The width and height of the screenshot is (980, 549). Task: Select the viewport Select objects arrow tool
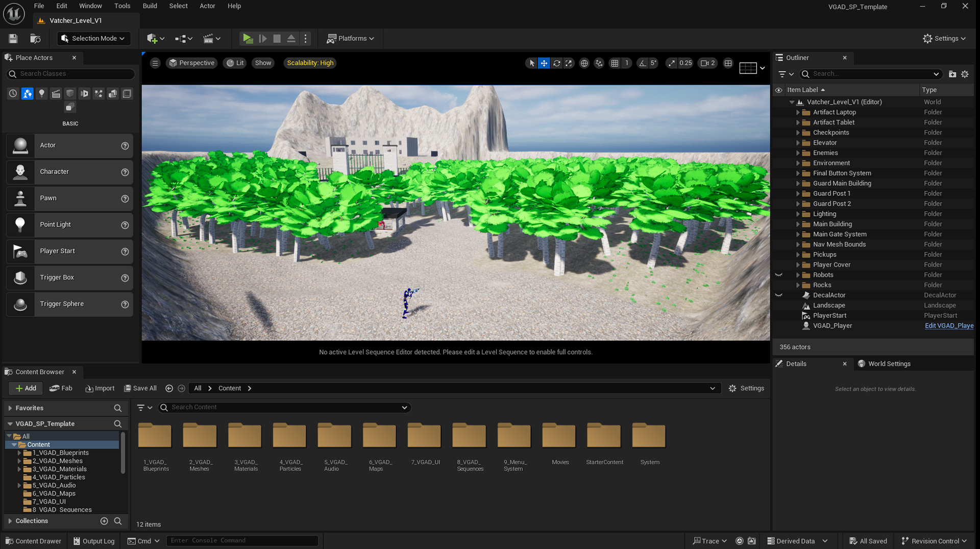(x=532, y=63)
